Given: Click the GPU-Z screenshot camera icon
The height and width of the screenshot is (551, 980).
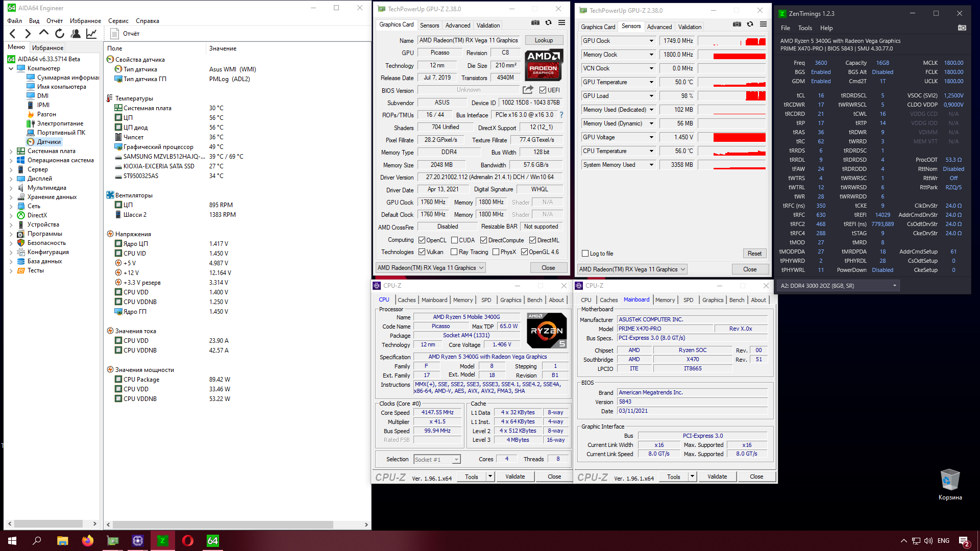Looking at the screenshot, I should tap(535, 22).
